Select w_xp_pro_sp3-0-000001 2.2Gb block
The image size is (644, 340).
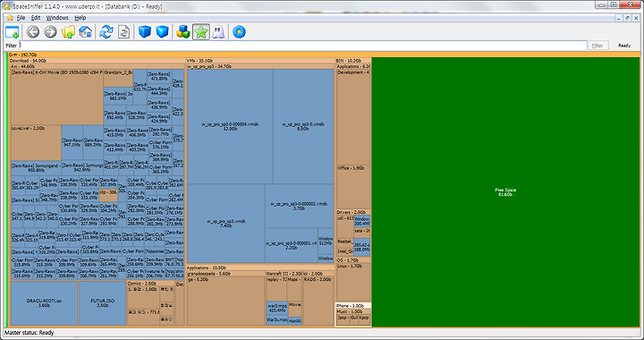pyautogui.click(x=292, y=245)
